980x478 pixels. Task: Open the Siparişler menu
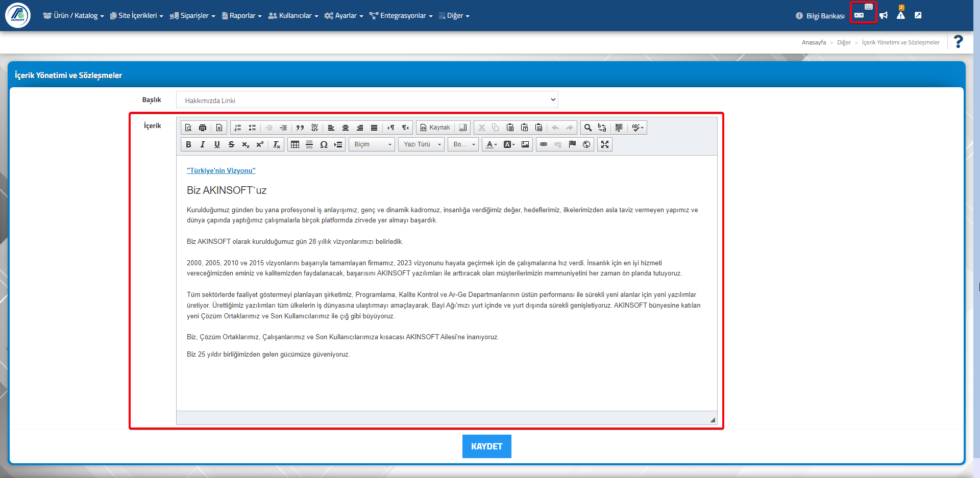point(192,16)
